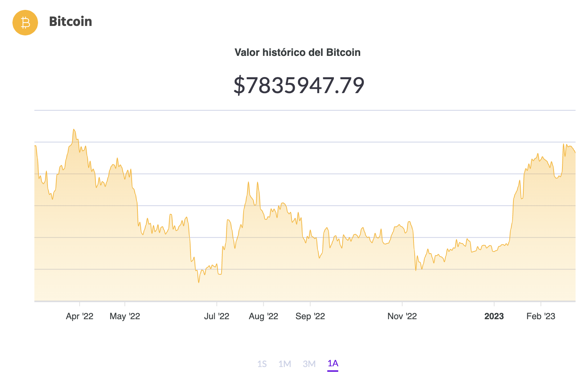The width and height of the screenshot is (588, 382).
Task: Click the ₿ symbol inside the yellow circle
Action: pyautogui.click(x=25, y=22)
